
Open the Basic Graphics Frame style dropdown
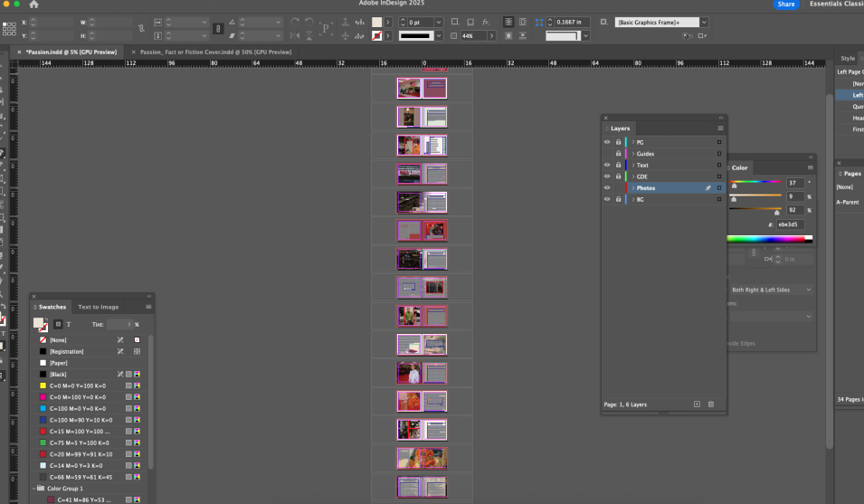(x=704, y=22)
